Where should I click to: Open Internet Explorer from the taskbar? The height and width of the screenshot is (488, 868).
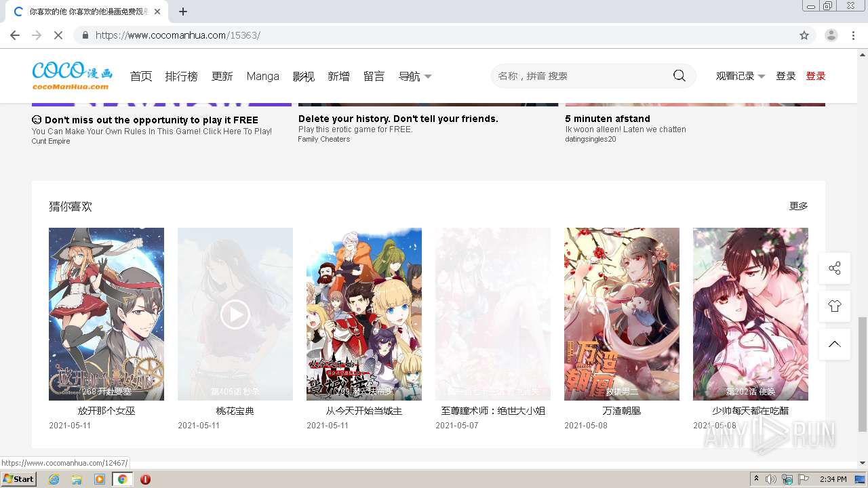54,479
